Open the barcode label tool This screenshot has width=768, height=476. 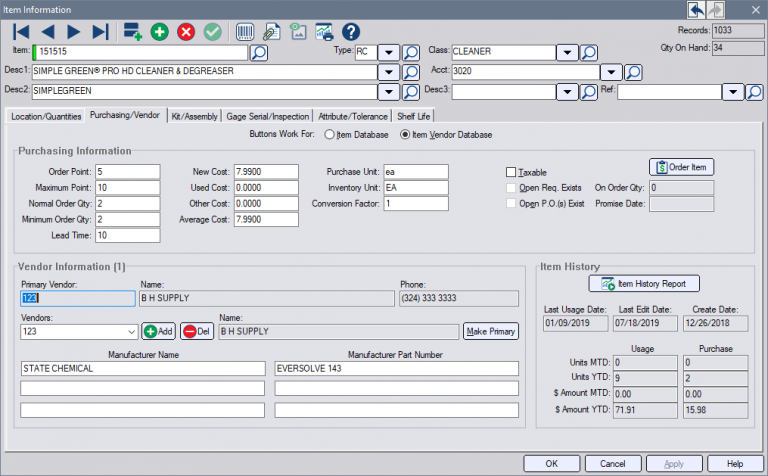coord(244,31)
